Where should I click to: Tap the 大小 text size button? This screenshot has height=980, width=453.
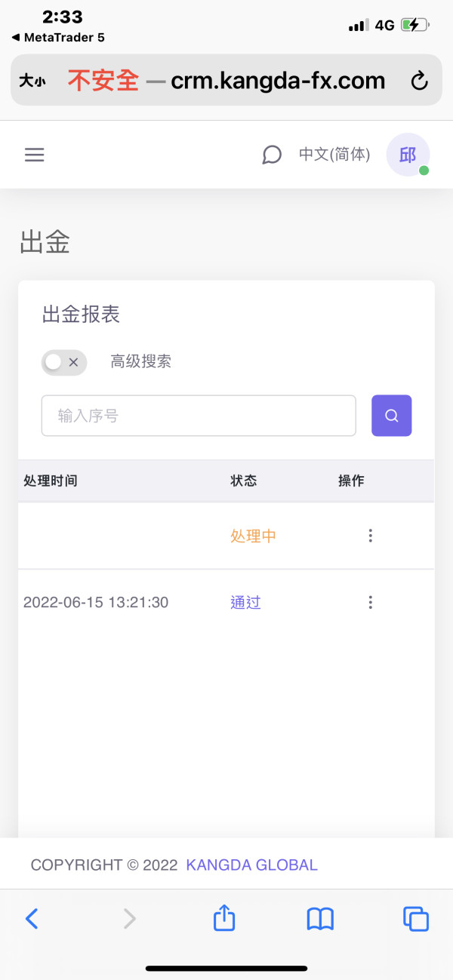point(32,81)
